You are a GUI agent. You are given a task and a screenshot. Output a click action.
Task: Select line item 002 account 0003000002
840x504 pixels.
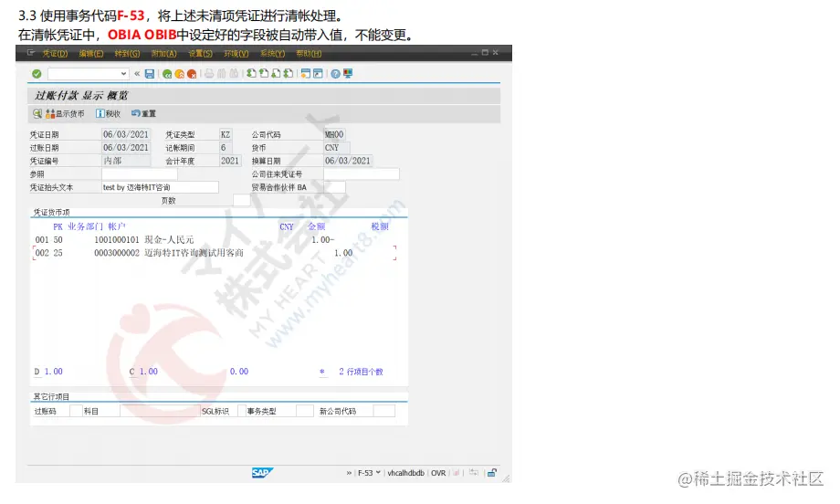coord(215,253)
